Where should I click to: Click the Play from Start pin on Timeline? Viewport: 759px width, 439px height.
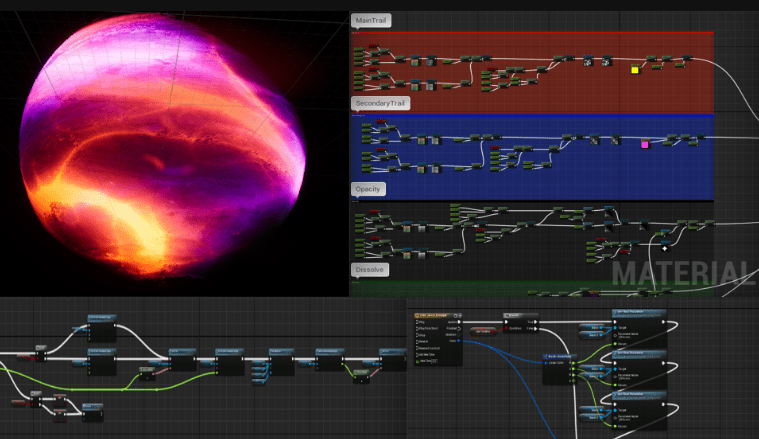click(417, 328)
